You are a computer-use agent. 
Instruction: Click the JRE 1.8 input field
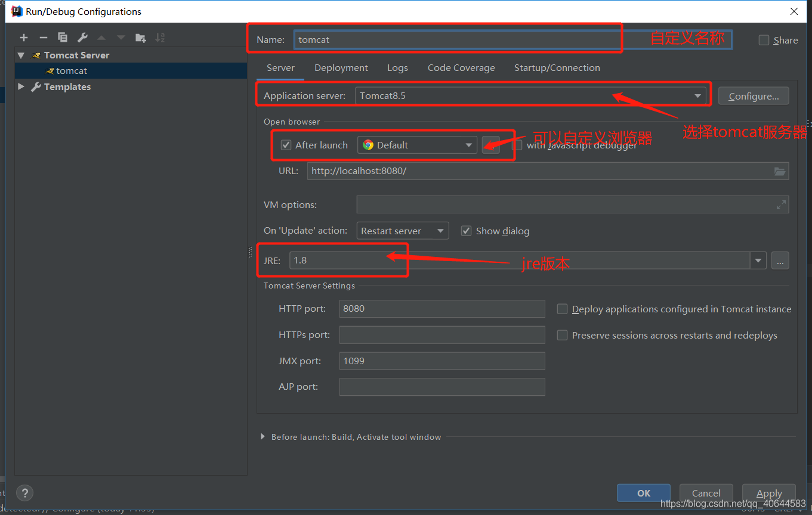(520, 260)
